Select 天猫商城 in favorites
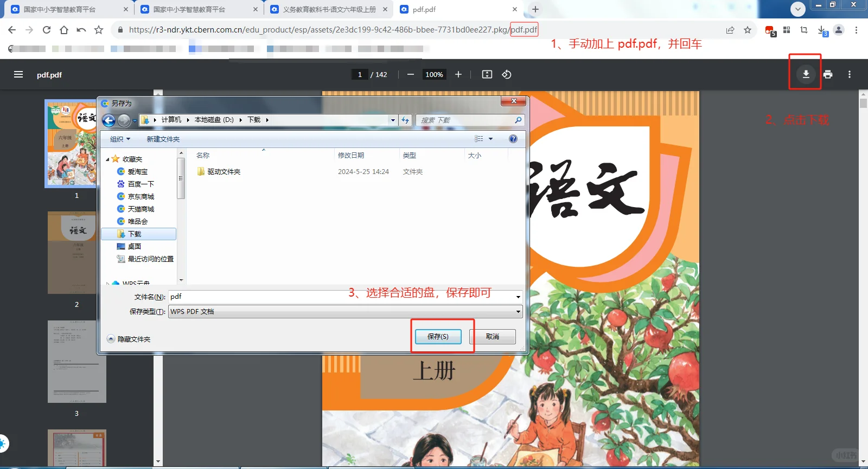This screenshot has width=868, height=469. coord(141,209)
